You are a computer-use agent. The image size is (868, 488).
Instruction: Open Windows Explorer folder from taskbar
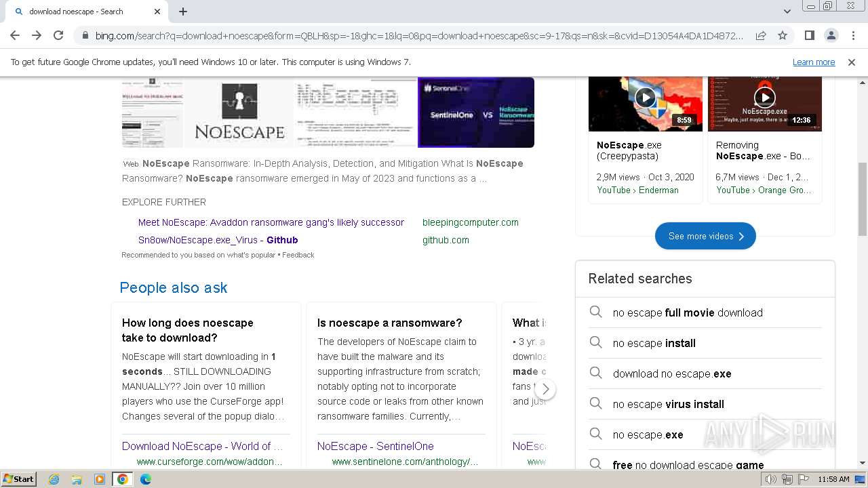pos(77,479)
